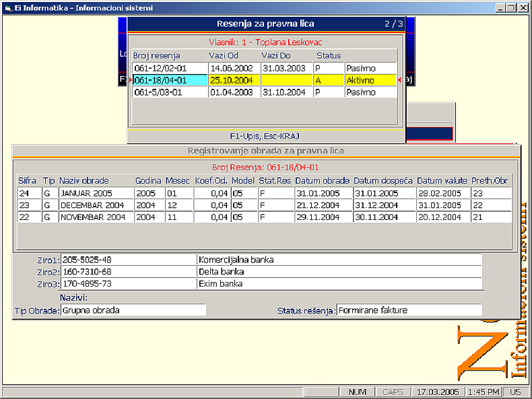Click the Delta banka field

[x=339, y=272]
